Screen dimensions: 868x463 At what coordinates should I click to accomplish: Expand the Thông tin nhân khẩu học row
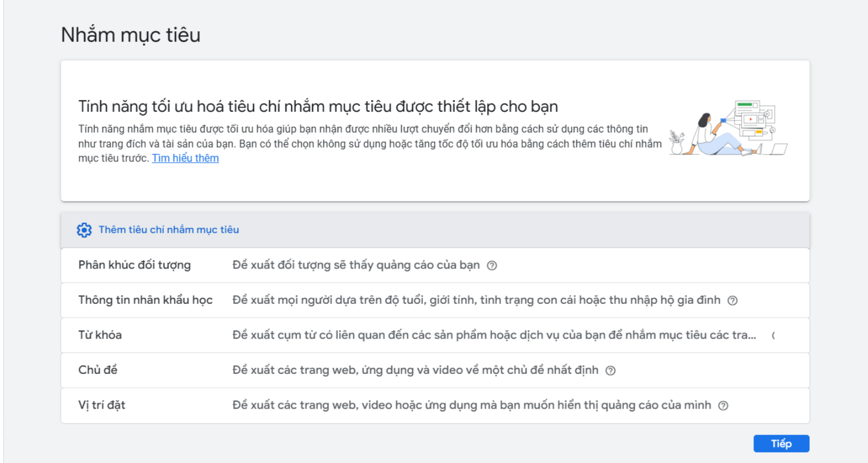point(145,300)
